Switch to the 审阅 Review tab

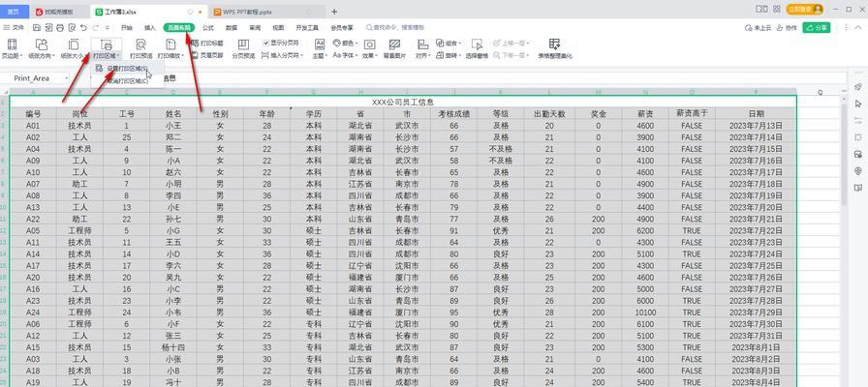[255, 28]
